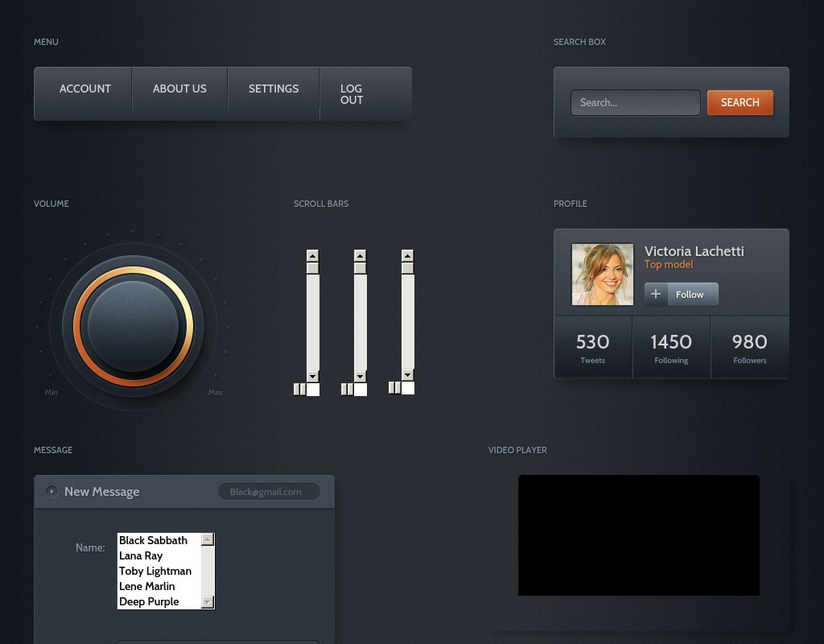Go to About Us in the menu
The image size is (824, 644).
click(179, 89)
